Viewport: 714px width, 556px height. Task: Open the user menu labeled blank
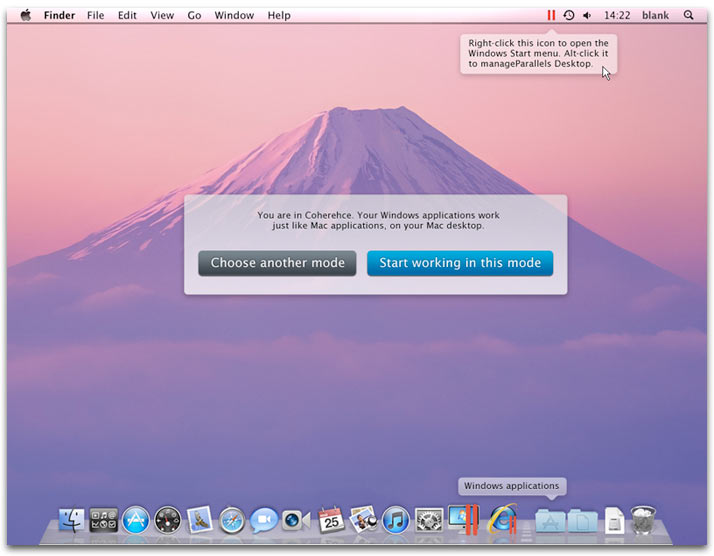(x=655, y=16)
